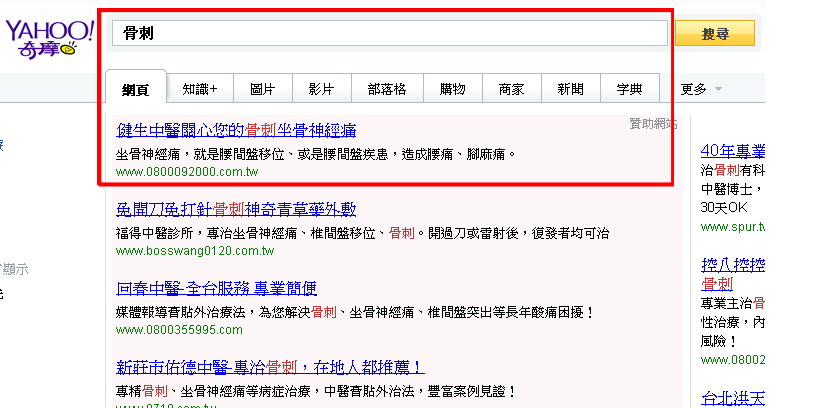818x408 pixels.
Task: Open link 免開刀免打針骨刺神奇青草藥外敷
Action: click(x=236, y=210)
